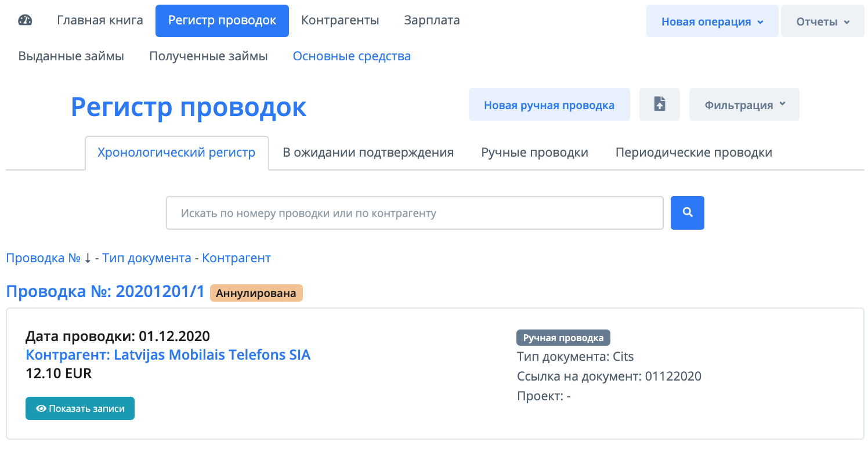Focus the entry number search field
This screenshot has height=449, width=868.
pyautogui.click(x=414, y=213)
